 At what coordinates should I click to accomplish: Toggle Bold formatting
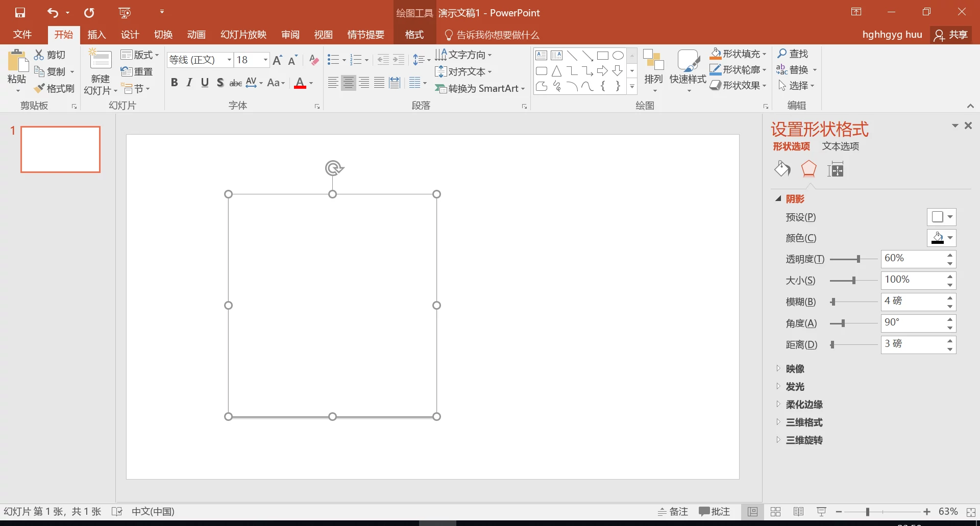click(174, 83)
